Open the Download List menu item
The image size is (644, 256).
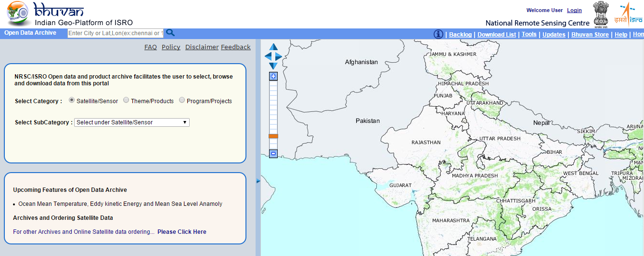click(x=497, y=35)
